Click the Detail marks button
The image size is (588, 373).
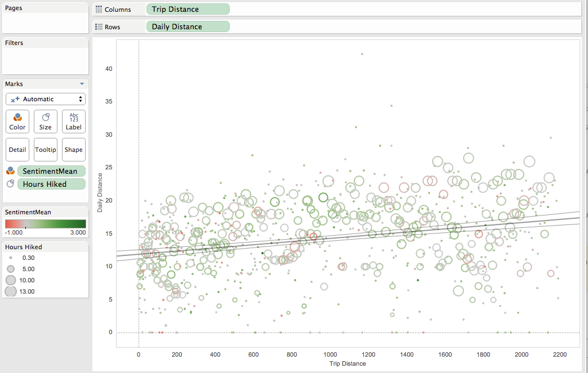(17, 150)
